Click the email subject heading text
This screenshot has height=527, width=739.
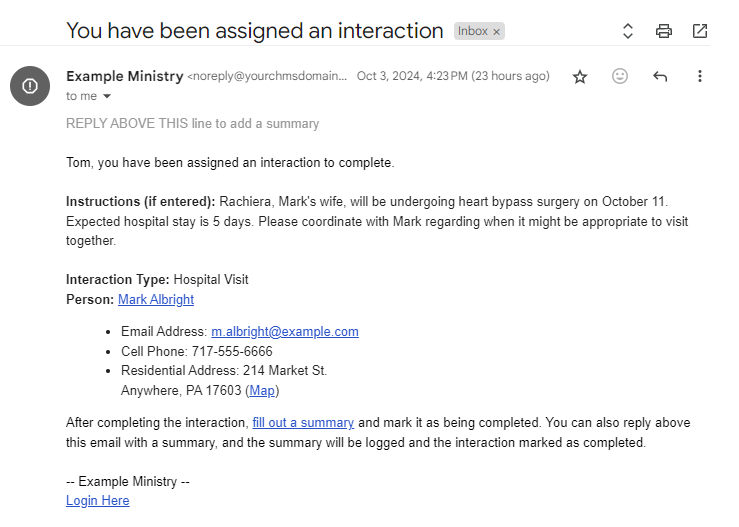(254, 31)
